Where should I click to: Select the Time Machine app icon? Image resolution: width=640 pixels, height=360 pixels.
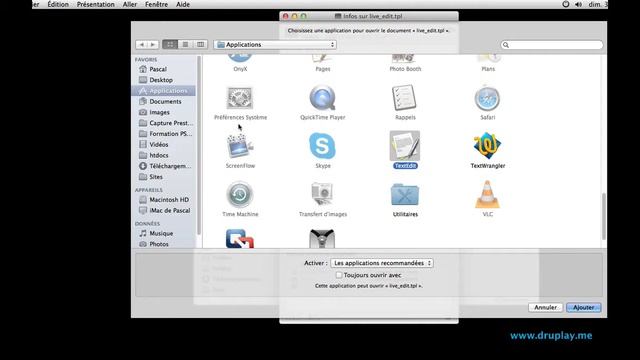pos(240,195)
